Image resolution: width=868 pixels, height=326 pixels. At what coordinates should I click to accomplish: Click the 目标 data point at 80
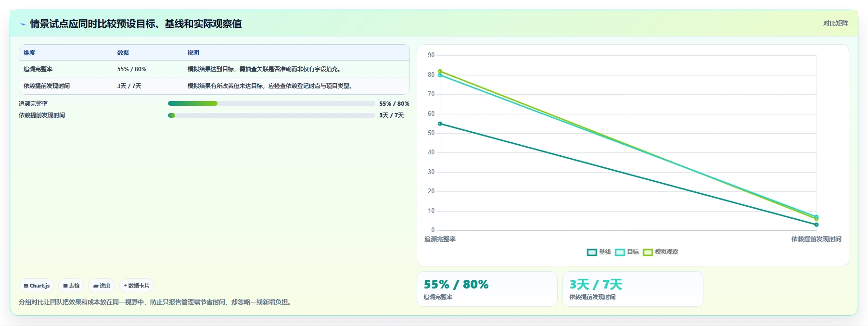click(440, 75)
